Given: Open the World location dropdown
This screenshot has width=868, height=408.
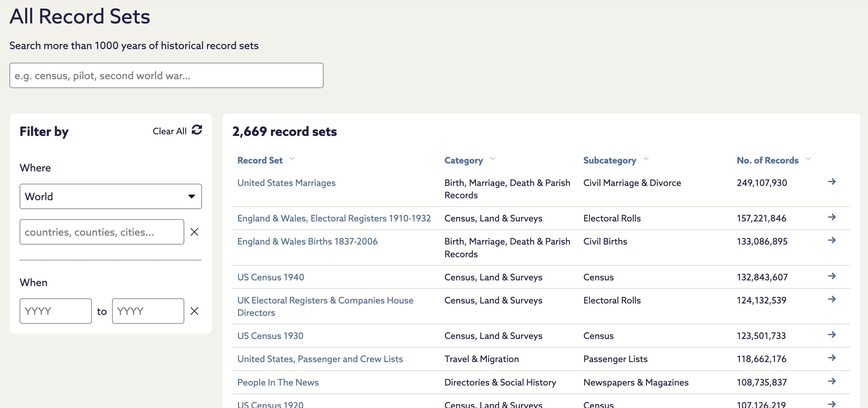Looking at the screenshot, I should (110, 196).
